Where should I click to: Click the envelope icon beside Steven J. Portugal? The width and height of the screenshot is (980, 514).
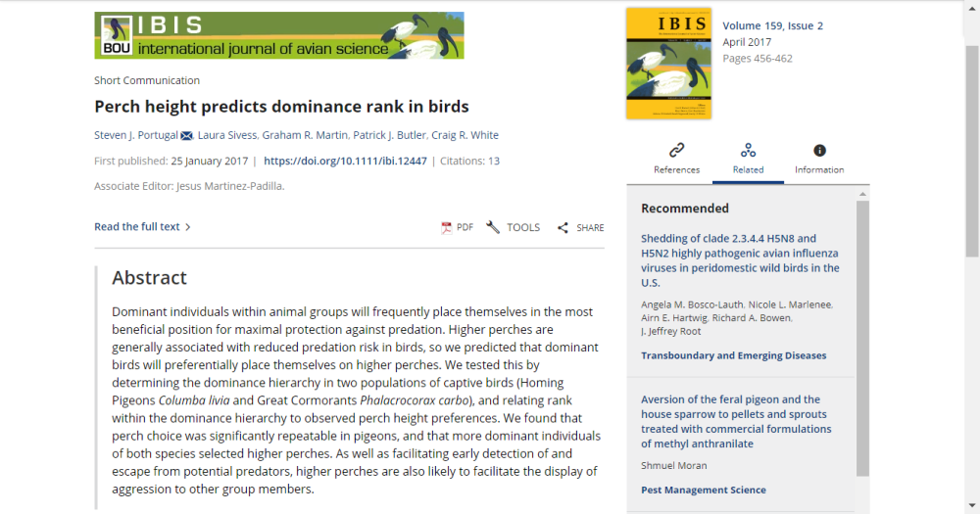[x=187, y=135]
